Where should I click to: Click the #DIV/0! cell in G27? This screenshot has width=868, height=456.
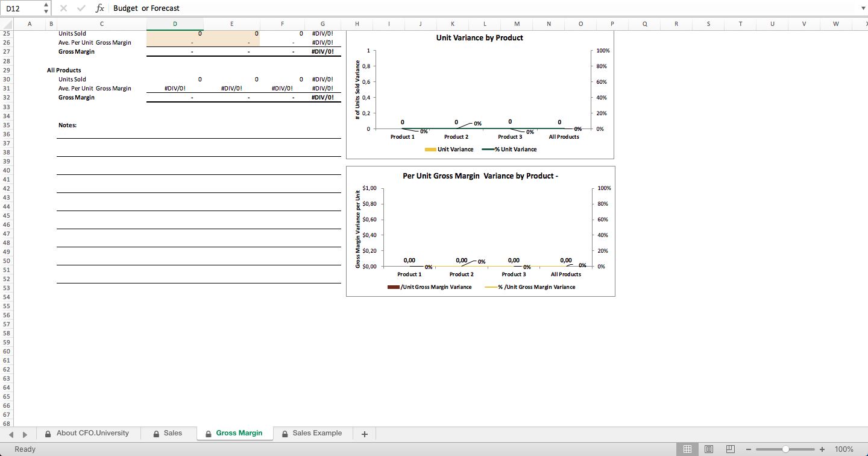322,51
